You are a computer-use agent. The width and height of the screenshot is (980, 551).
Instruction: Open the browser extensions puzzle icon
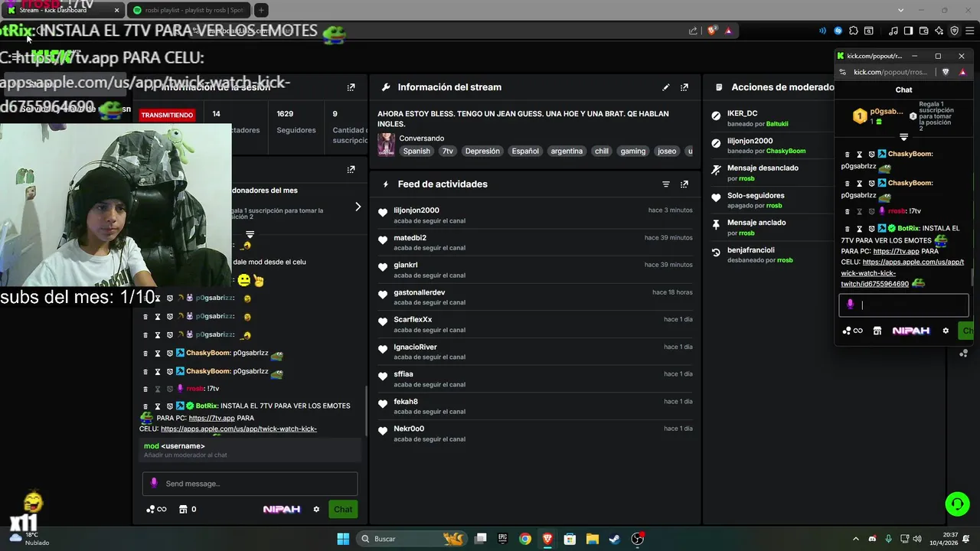(854, 31)
